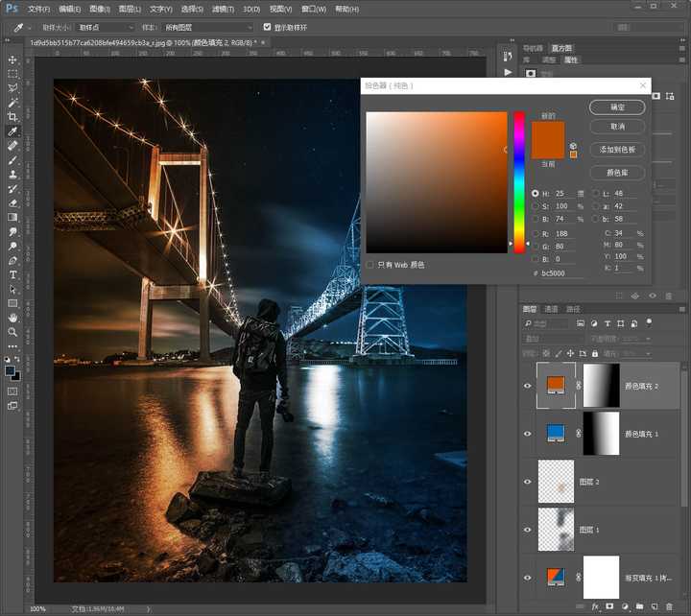Screen dimensions: 691x616
Task: Enable the 只有 Web 颜色 checkbox
Action: click(370, 265)
